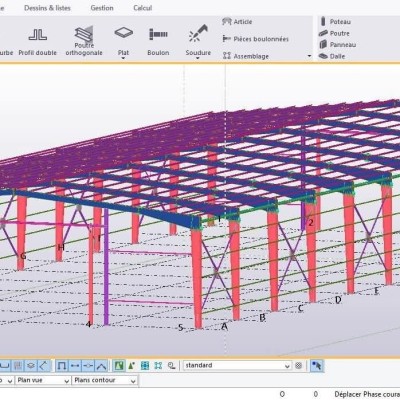Click grid label 2 in model view
400x400 pixels.
click(311, 223)
